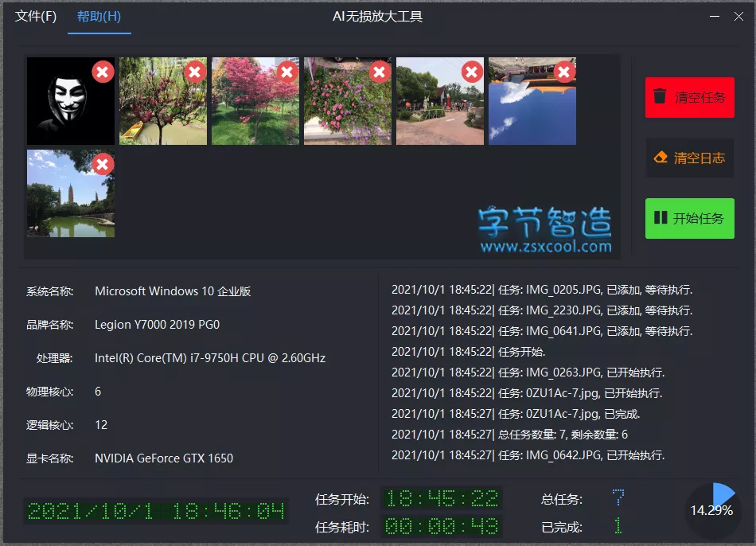This screenshot has width=756, height=546.
Task: Click log entry 任务开始
Action: (x=468, y=352)
